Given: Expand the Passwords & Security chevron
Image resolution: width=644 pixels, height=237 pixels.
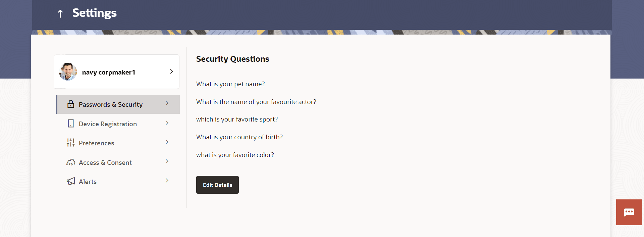Looking at the screenshot, I should coord(167,103).
